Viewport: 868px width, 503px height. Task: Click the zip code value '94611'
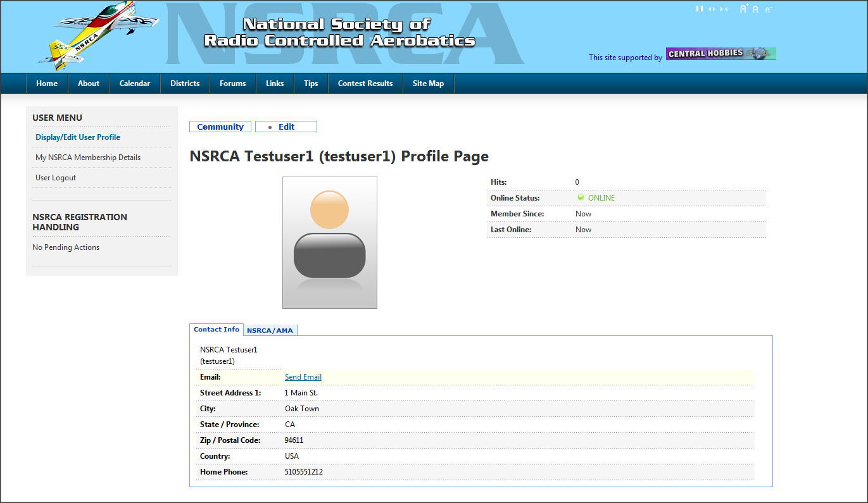[294, 440]
